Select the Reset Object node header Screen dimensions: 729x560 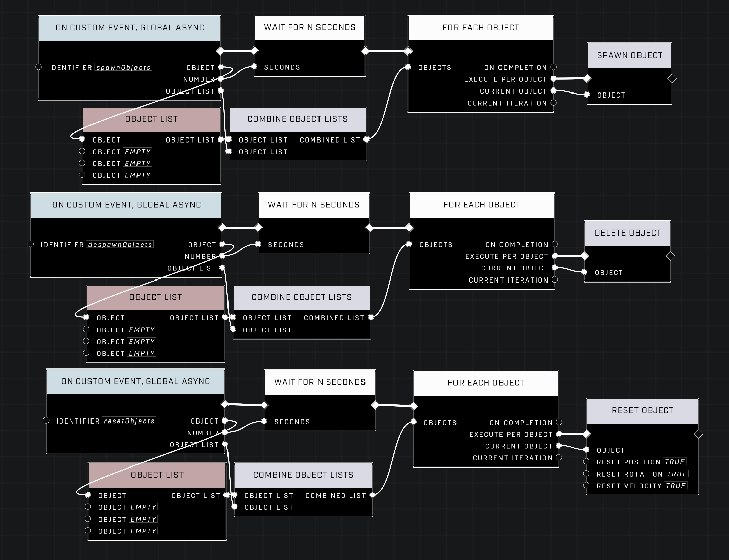pos(642,410)
